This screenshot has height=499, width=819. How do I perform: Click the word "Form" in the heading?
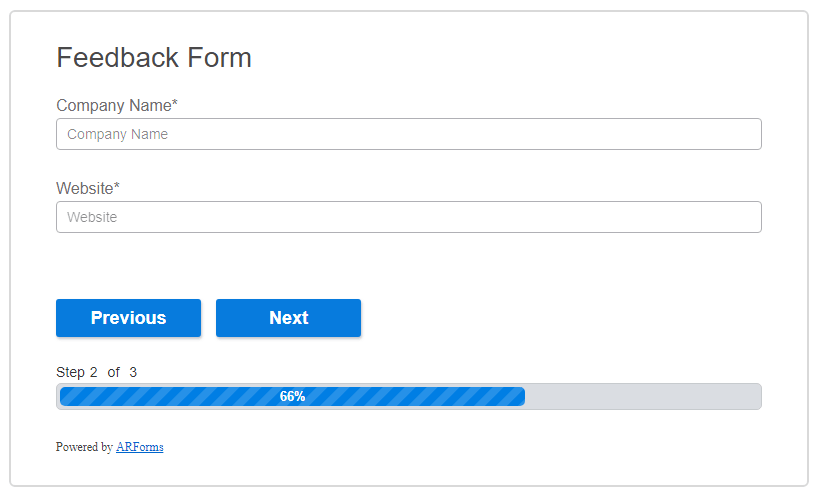pyautogui.click(x=220, y=58)
